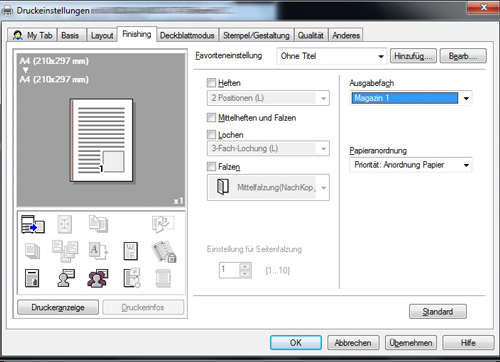Screen dimensions: 500x362
Task: Expand the 2 Positionen (L) dropdown
Action: point(268,98)
